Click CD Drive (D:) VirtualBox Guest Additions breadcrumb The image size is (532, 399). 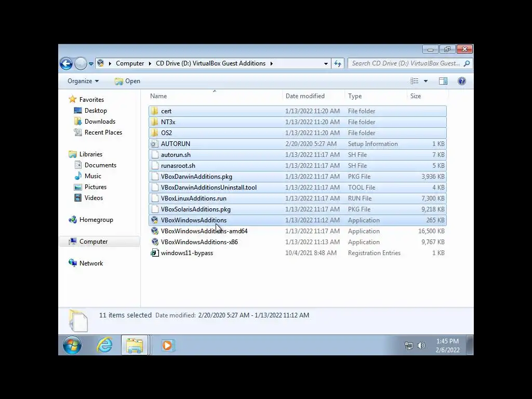(x=211, y=63)
